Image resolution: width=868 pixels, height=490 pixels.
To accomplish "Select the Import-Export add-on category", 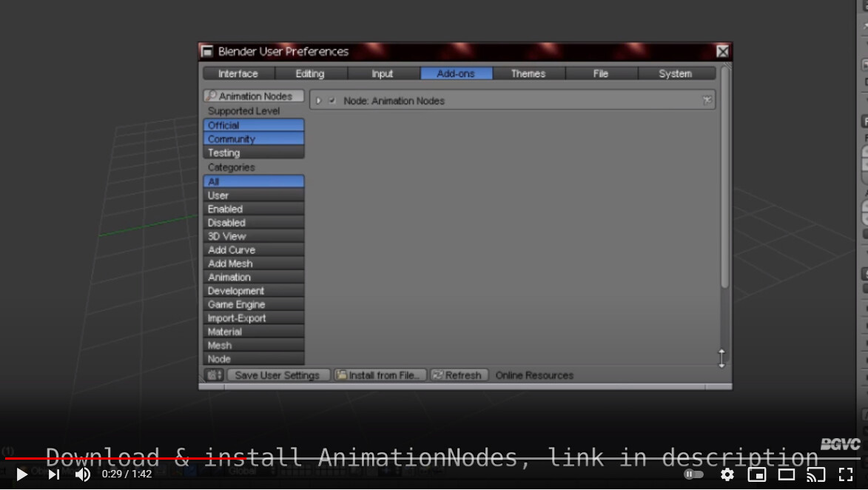I will (253, 318).
